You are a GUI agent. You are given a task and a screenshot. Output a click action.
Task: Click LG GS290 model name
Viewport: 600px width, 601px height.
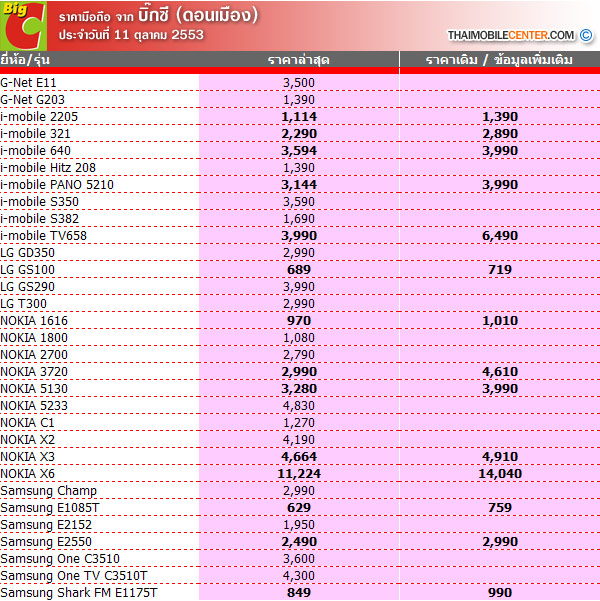click(28, 287)
